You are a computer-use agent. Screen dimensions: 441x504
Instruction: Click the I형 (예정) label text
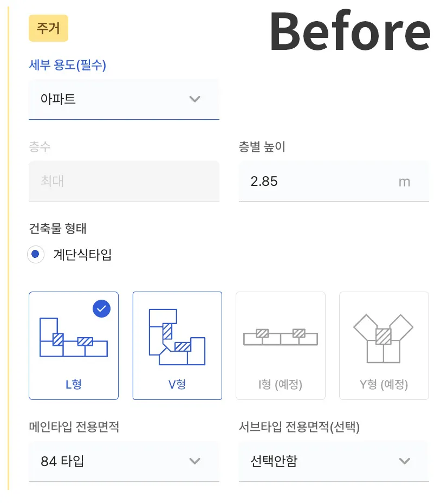tap(280, 384)
